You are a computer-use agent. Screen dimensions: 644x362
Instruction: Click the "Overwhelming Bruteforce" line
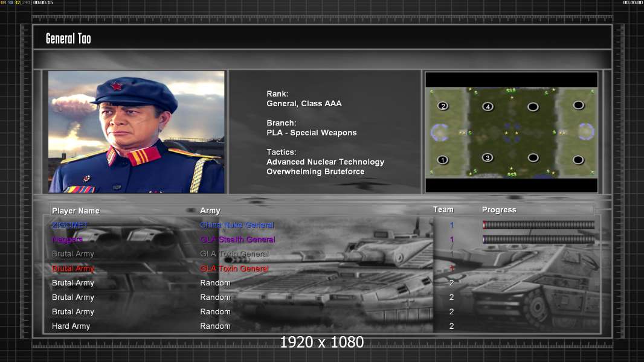[315, 172]
